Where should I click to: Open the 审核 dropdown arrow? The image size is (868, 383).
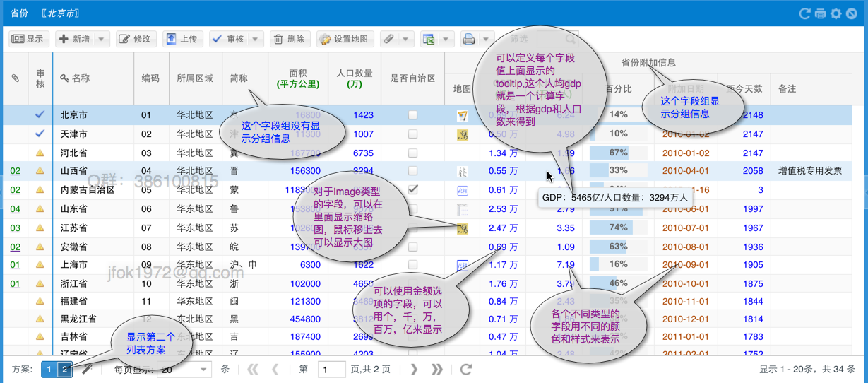coord(256,39)
